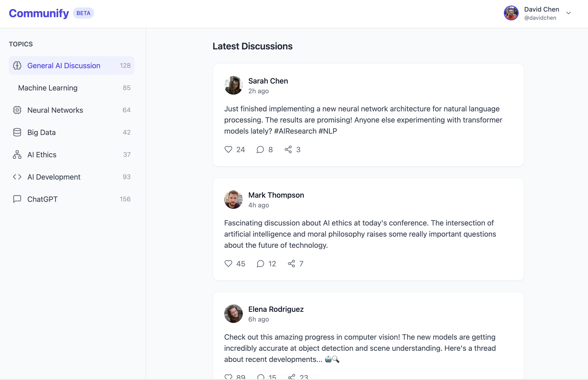This screenshot has width=588, height=380.
Task: Switch to the ChatGPT topic
Action: (42, 199)
